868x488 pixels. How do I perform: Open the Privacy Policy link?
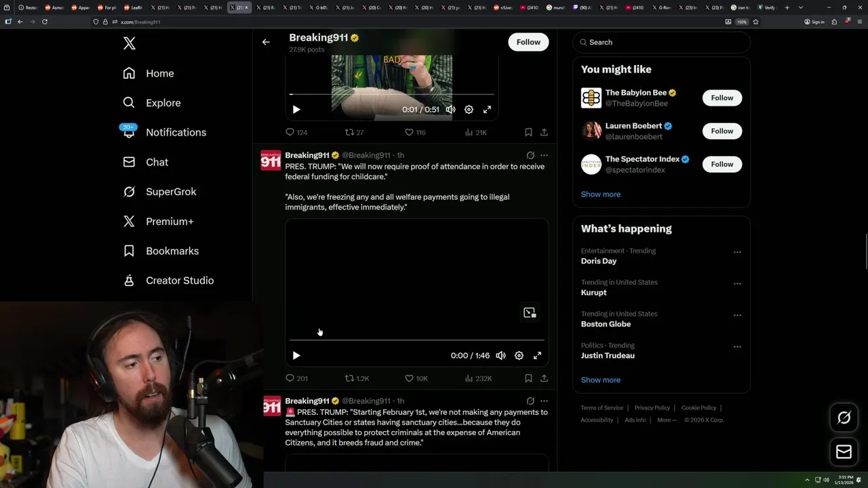tap(652, 408)
